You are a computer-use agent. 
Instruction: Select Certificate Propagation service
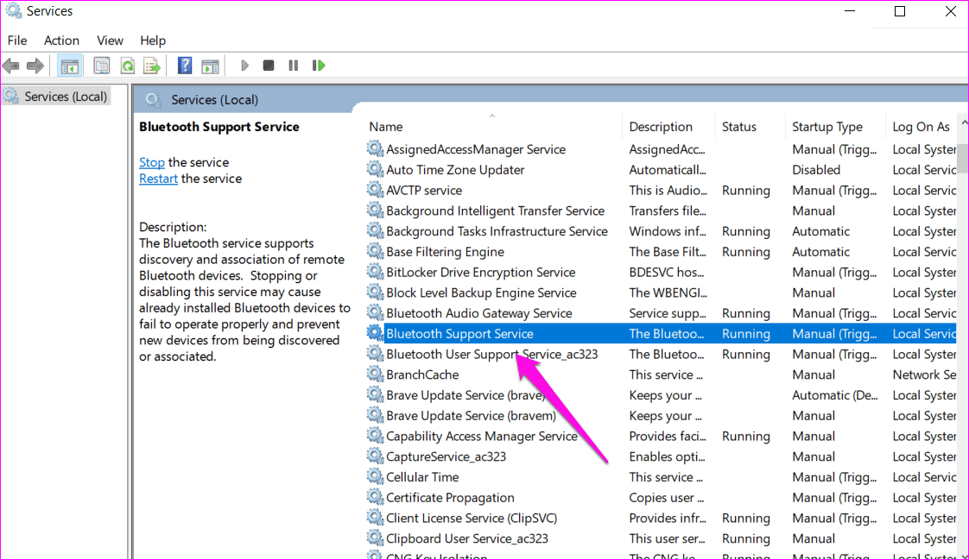point(661,497)
